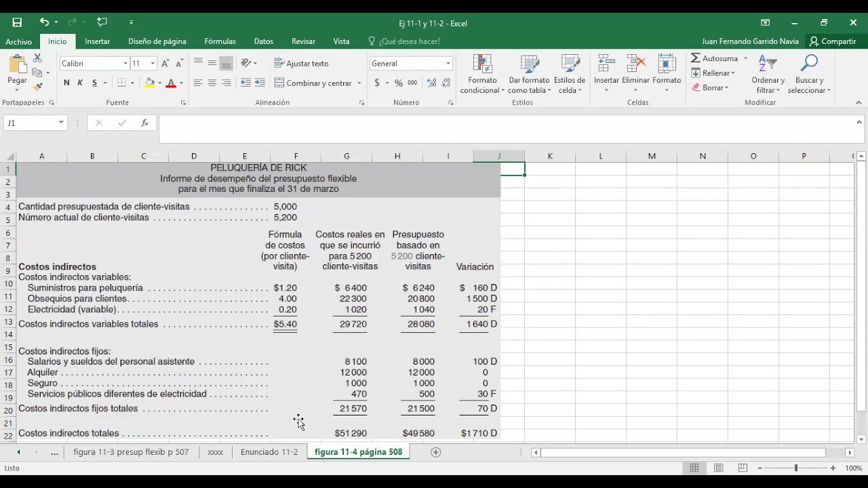Open Formato cells menu

tap(667, 75)
